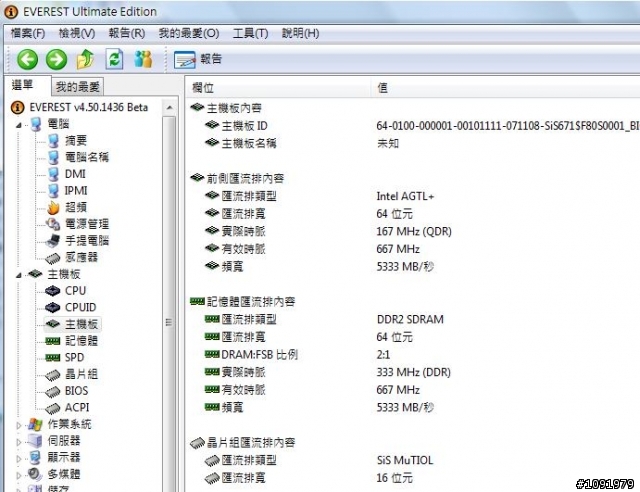
Task: Click the DDR2 SDRAM value
Action: click(410, 320)
